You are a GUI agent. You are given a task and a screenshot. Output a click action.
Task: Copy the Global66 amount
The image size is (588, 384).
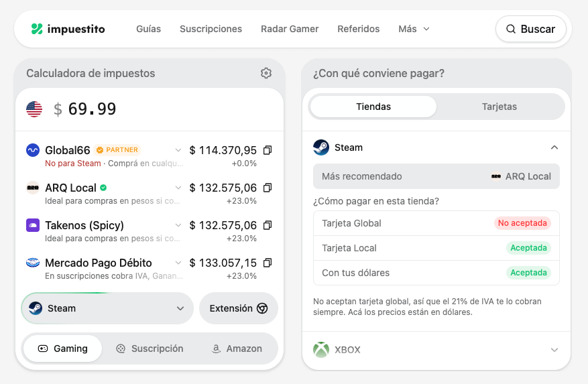[x=268, y=150]
